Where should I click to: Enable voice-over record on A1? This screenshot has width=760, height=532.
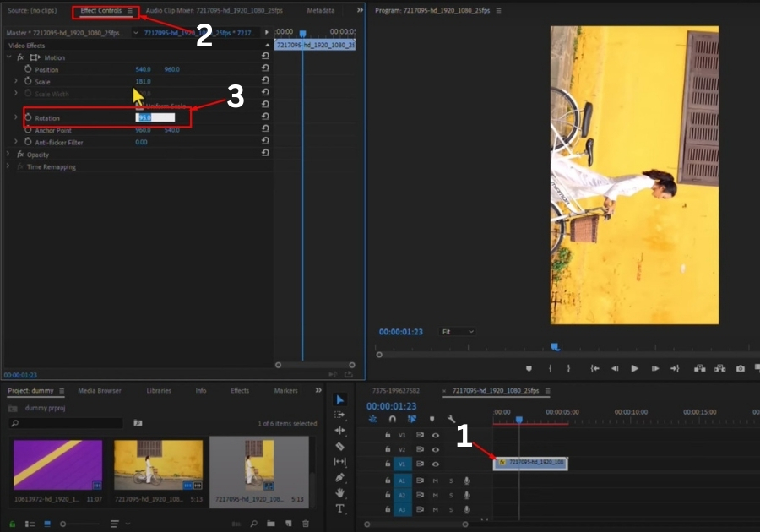click(466, 480)
